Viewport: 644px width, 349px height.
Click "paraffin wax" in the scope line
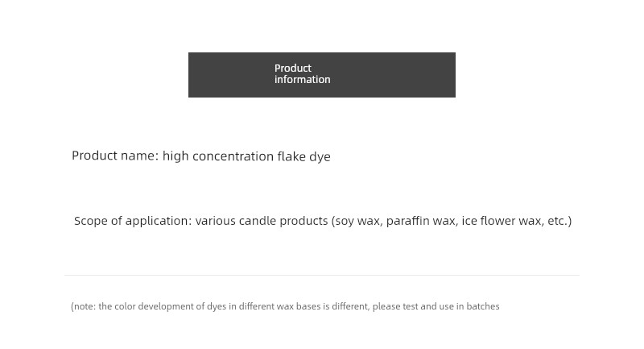[x=422, y=221]
